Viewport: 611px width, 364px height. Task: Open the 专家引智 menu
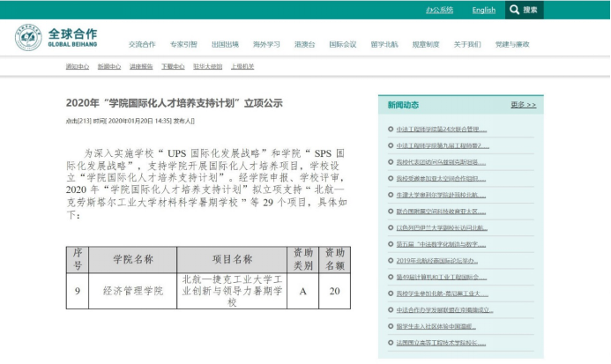pos(183,44)
